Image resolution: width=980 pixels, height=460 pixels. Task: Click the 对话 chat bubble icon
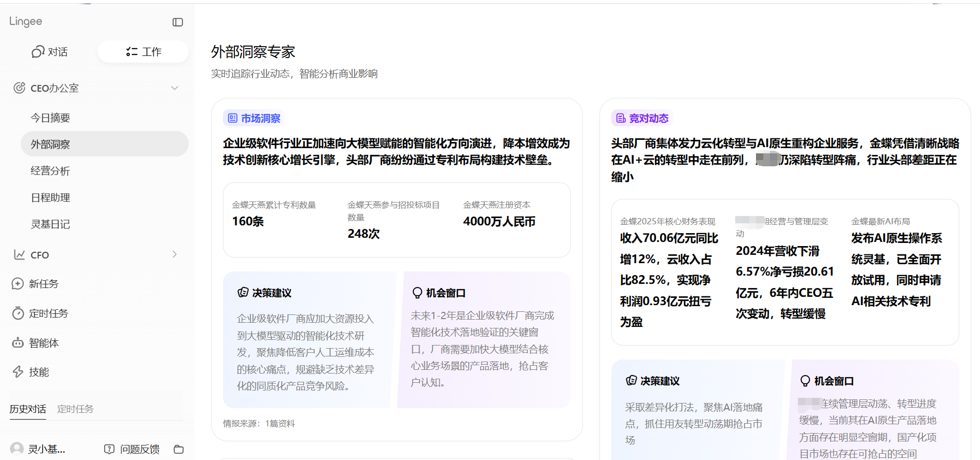[x=38, y=52]
